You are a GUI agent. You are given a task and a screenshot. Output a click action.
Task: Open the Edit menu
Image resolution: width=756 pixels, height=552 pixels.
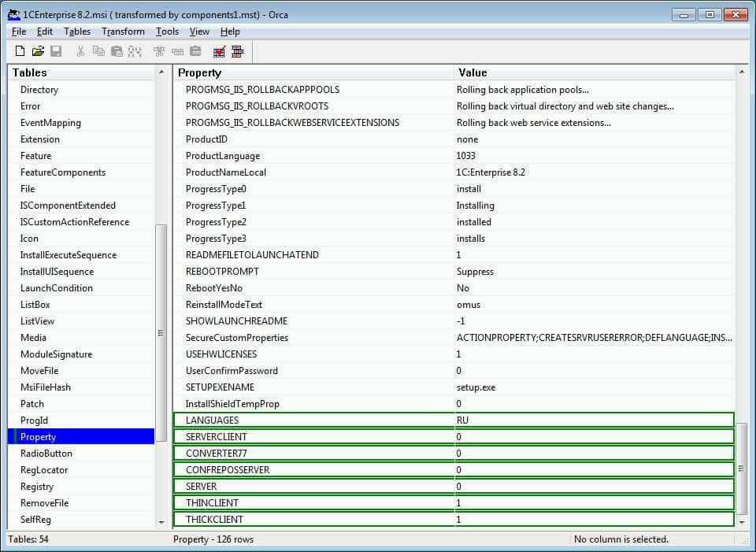[44, 31]
